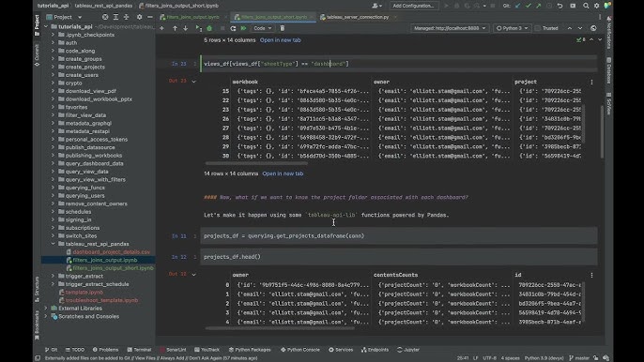Open the 14 rows table in new tab
Viewport: 644px width, 362px height.
coord(283,173)
